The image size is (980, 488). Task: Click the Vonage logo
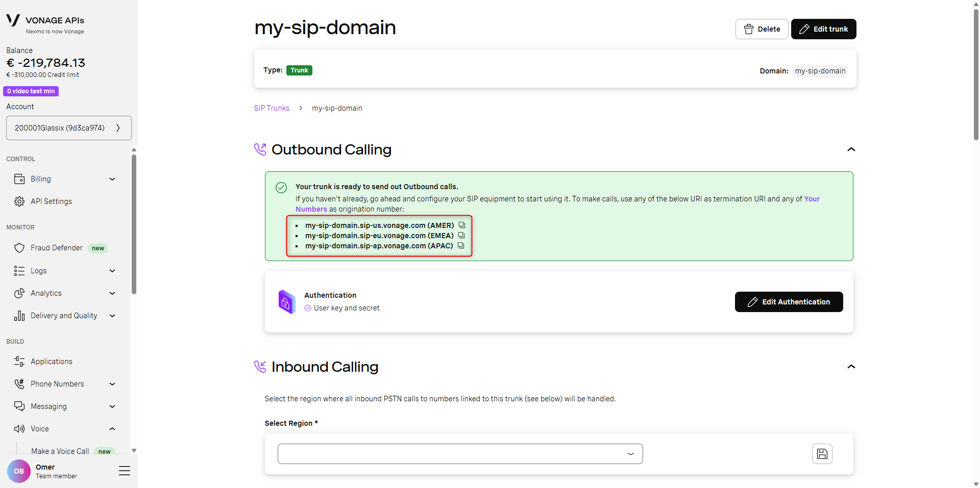[x=13, y=20]
